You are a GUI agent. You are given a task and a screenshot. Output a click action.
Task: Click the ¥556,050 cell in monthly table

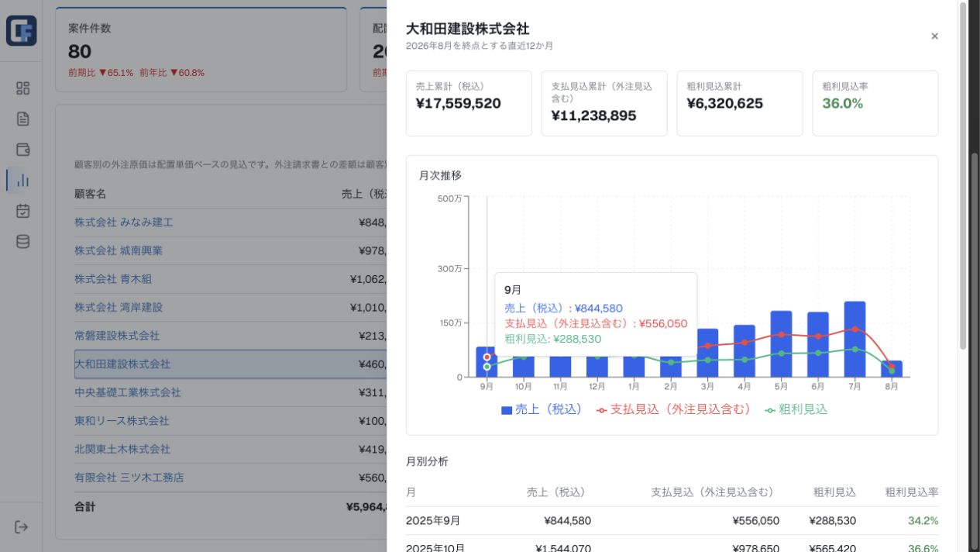pos(756,521)
